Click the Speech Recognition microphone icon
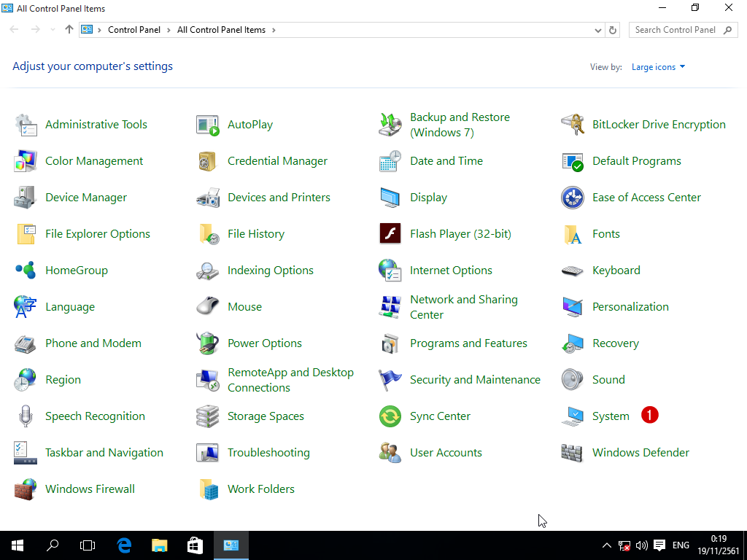747x560 pixels. point(26,416)
